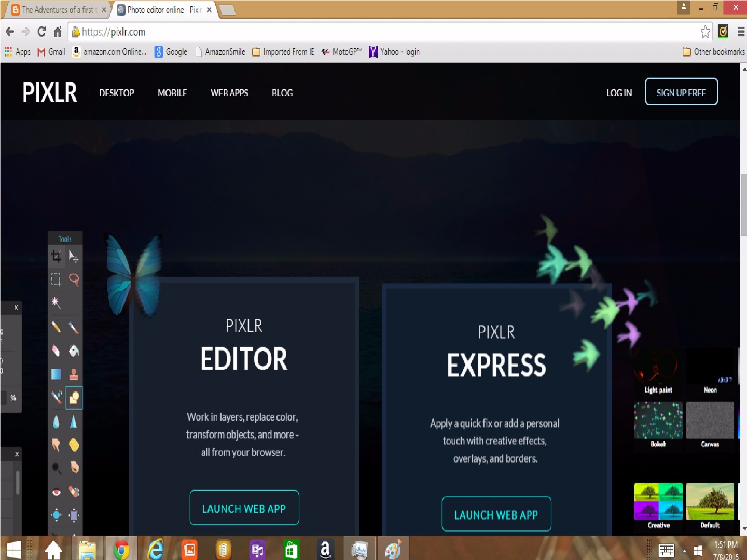The width and height of the screenshot is (747, 560).
Task: Select the Clone Stamp tool
Action: (x=74, y=374)
